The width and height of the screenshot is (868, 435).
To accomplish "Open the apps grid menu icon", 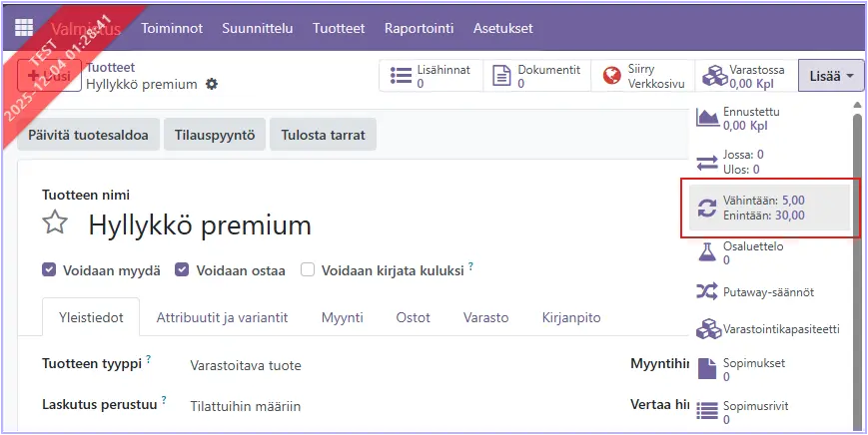I will click(24, 28).
